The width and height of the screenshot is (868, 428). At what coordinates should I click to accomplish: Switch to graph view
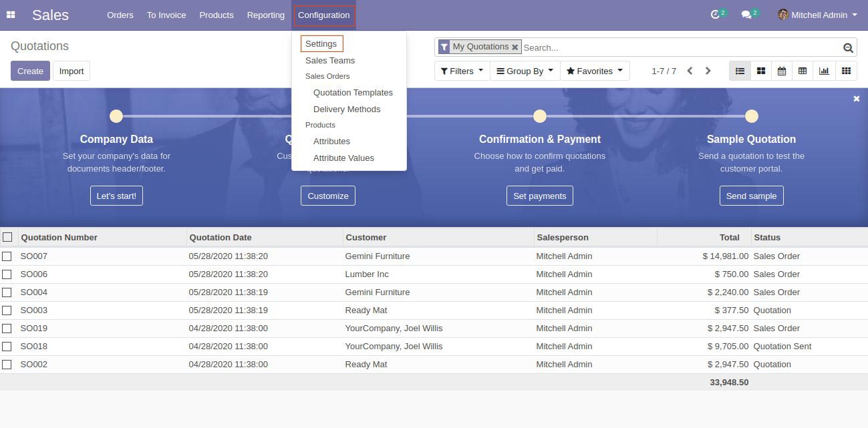click(x=824, y=71)
